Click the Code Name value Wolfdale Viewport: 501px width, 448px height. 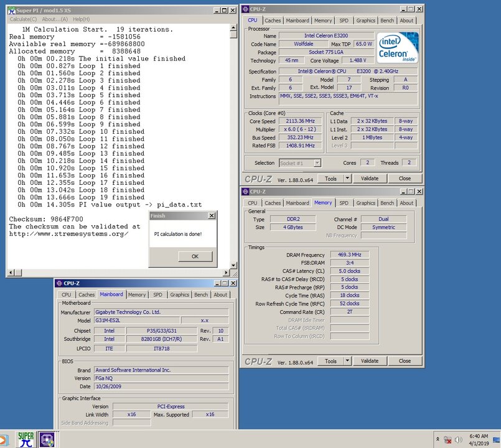point(303,44)
